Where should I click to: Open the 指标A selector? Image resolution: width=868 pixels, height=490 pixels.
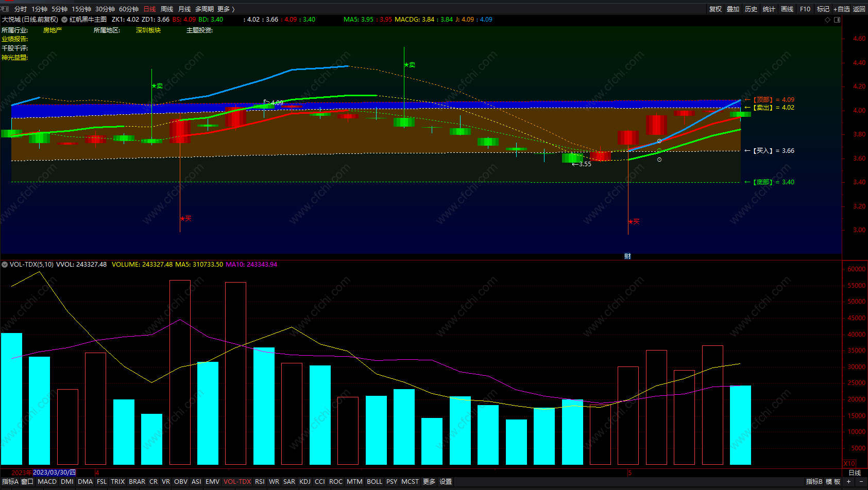coord(10,482)
